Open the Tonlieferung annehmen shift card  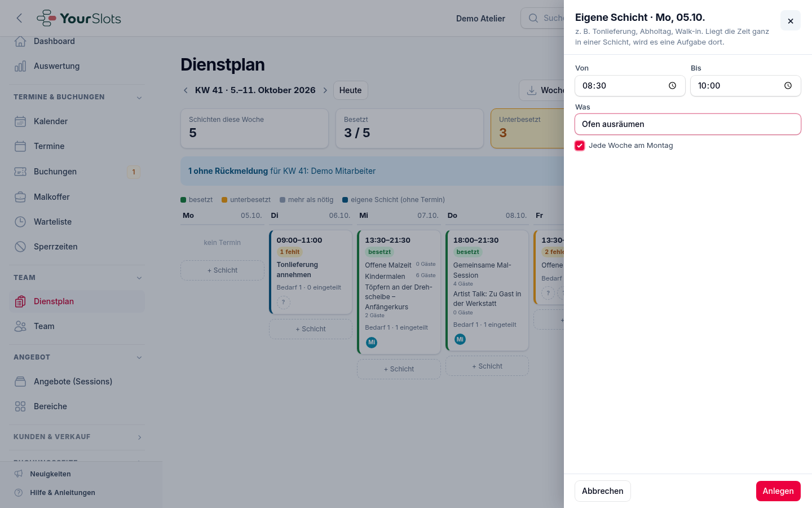311,271
